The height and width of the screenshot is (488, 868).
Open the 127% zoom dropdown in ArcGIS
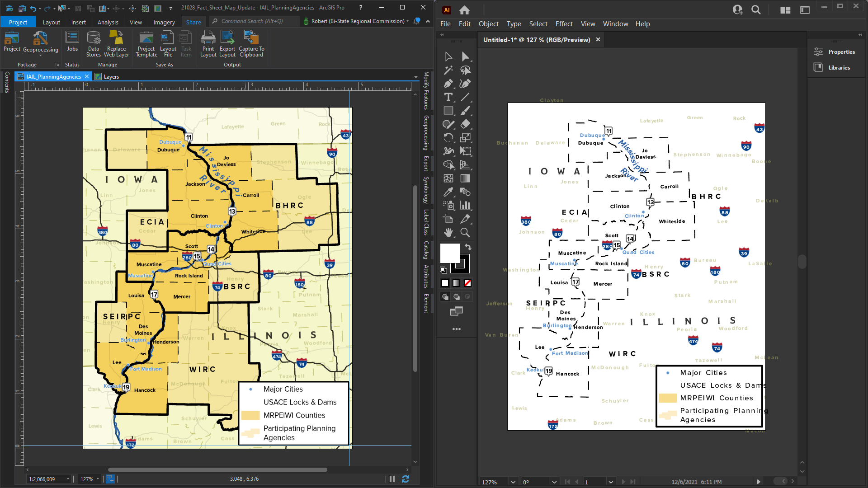(98, 479)
